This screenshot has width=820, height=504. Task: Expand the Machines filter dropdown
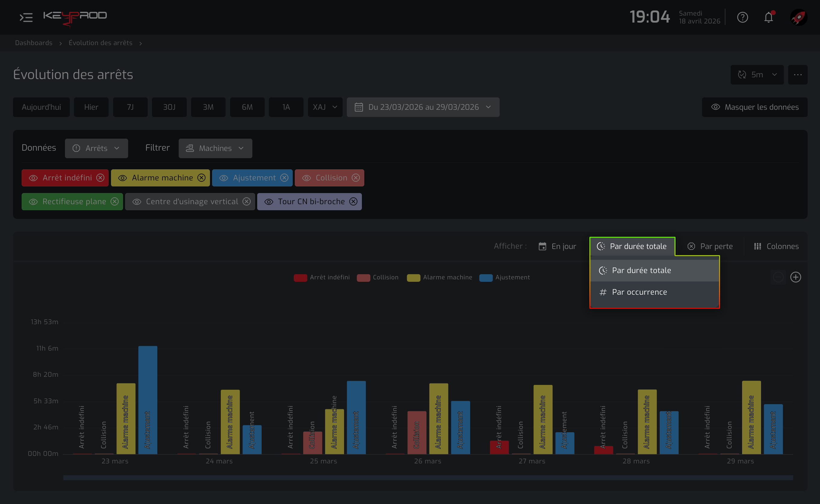(215, 148)
